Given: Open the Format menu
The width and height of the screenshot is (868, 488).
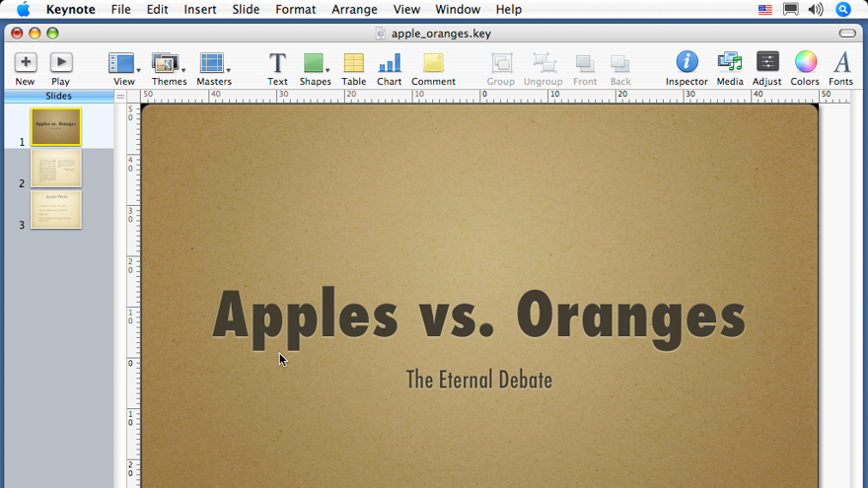Looking at the screenshot, I should tap(296, 10).
